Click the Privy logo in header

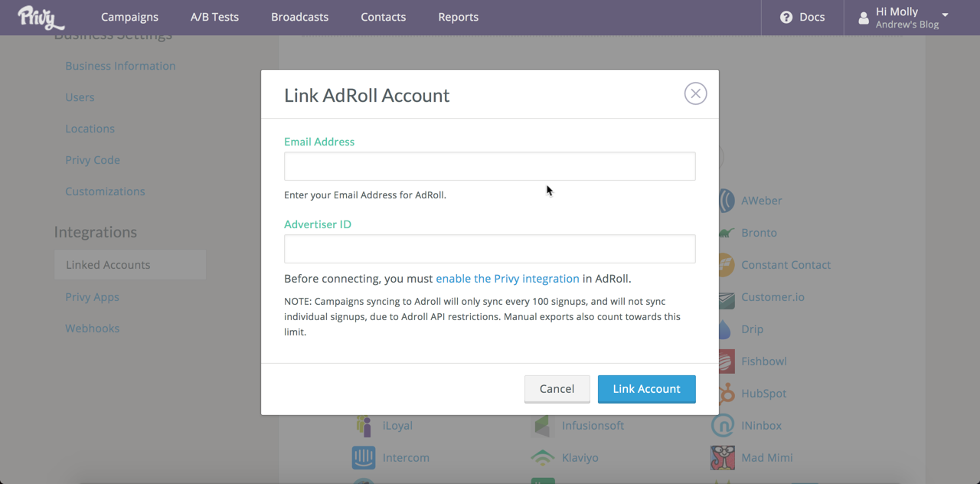[x=41, y=17]
